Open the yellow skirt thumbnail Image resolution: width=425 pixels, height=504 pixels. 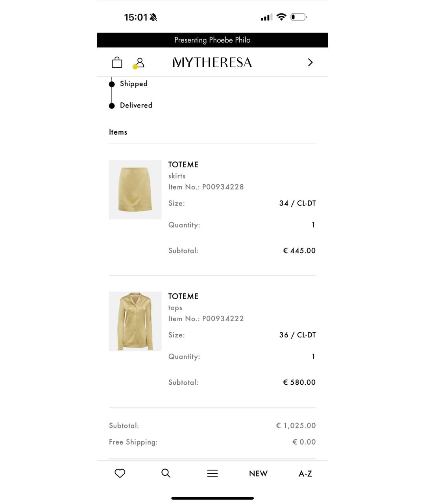point(135,189)
